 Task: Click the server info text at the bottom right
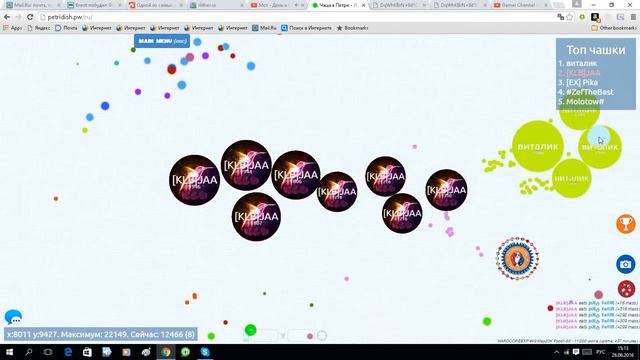click(x=568, y=341)
